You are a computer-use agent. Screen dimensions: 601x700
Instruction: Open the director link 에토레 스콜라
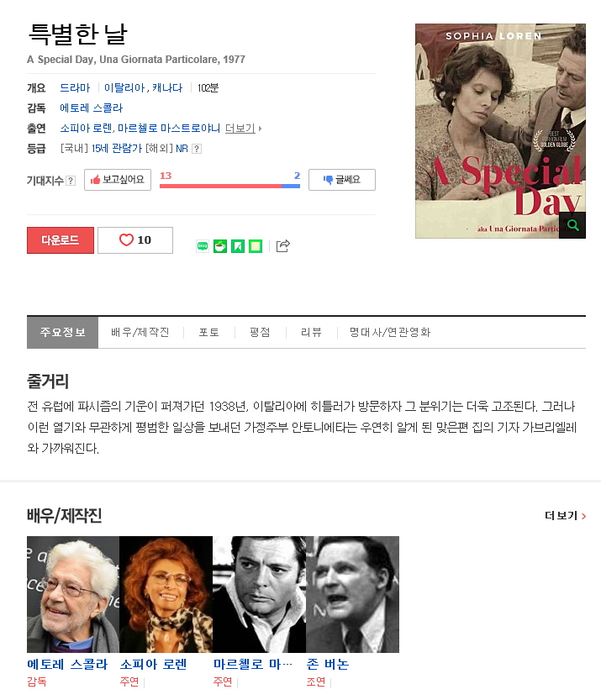(92, 108)
